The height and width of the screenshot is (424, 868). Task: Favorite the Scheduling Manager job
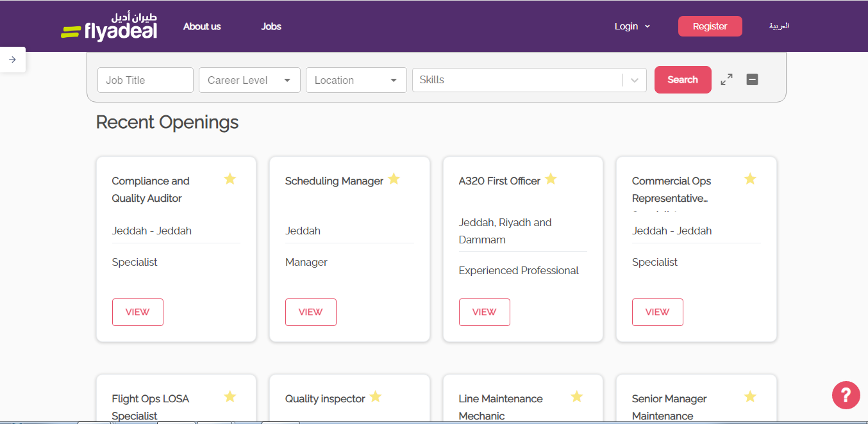394,179
